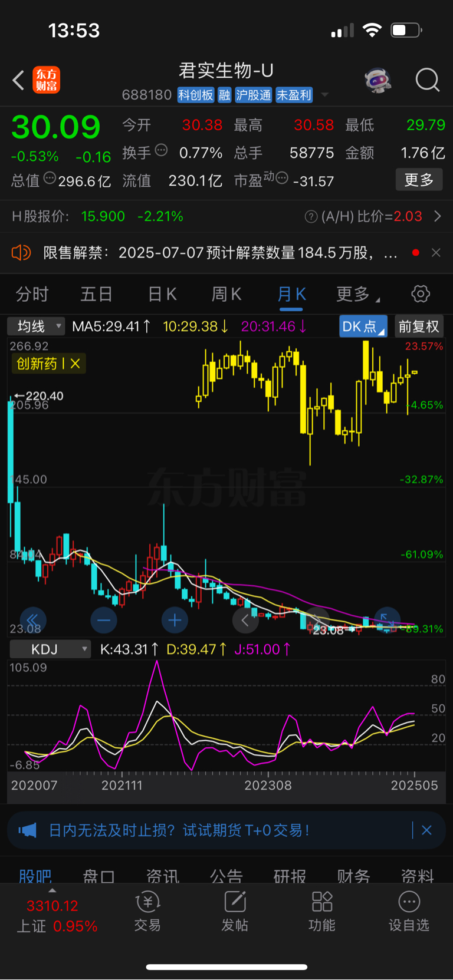The height and width of the screenshot is (980, 453).
Task: Open stock search magnifier icon
Action: click(x=427, y=80)
